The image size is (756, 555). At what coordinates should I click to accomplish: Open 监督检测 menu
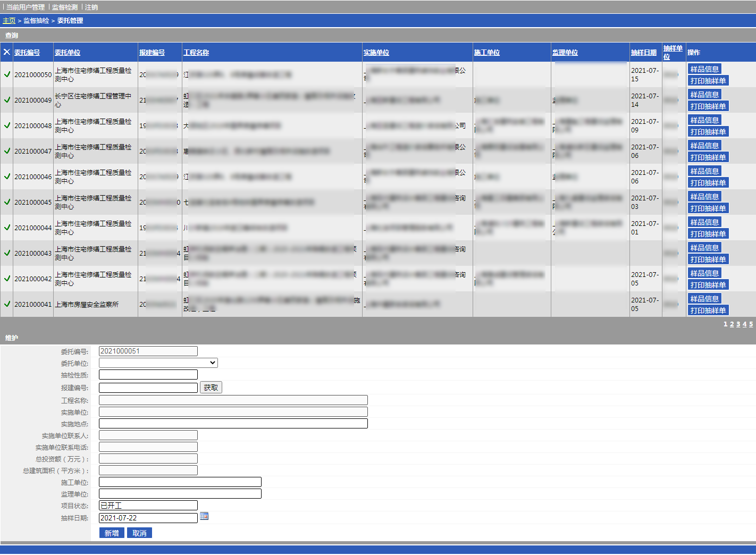pyautogui.click(x=65, y=7)
